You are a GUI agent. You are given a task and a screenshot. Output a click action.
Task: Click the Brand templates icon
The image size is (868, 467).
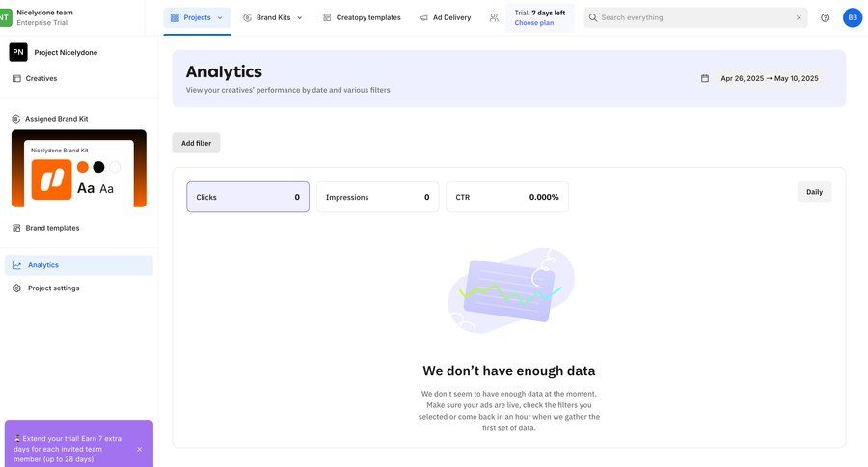[16, 228]
